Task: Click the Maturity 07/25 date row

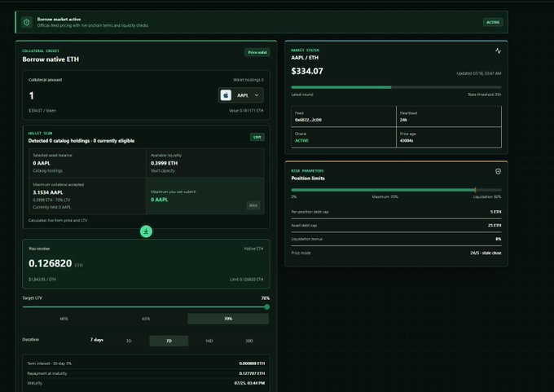Action: tap(146, 383)
